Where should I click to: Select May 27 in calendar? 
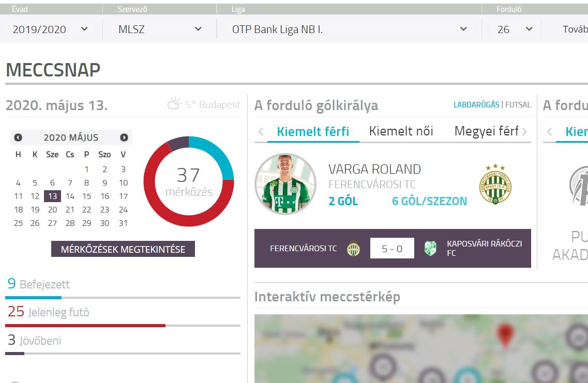point(53,223)
